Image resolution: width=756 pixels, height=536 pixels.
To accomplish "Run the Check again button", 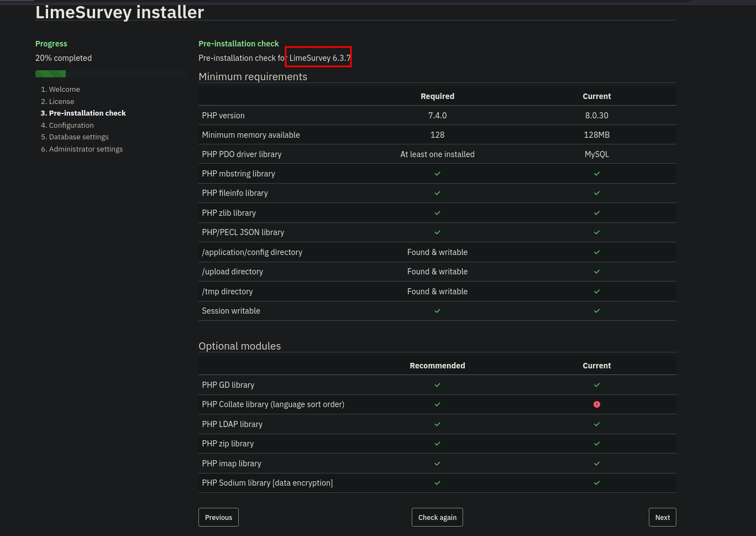I will tap(437, 517).
